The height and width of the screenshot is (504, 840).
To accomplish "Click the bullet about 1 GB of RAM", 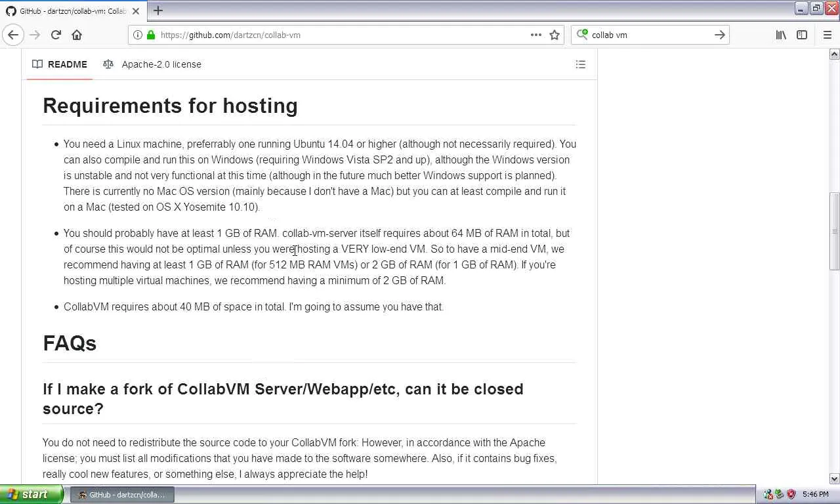I will click(316, 257).
